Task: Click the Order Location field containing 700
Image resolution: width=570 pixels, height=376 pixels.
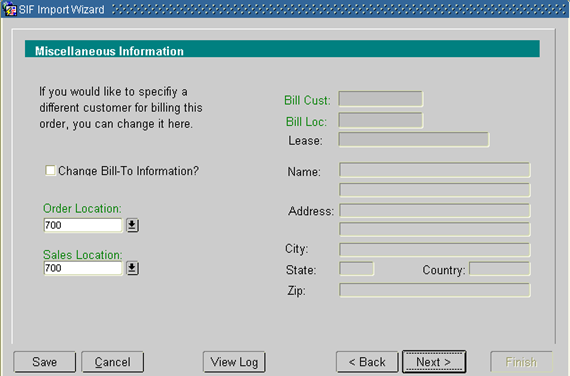Action: click(83, 225)
